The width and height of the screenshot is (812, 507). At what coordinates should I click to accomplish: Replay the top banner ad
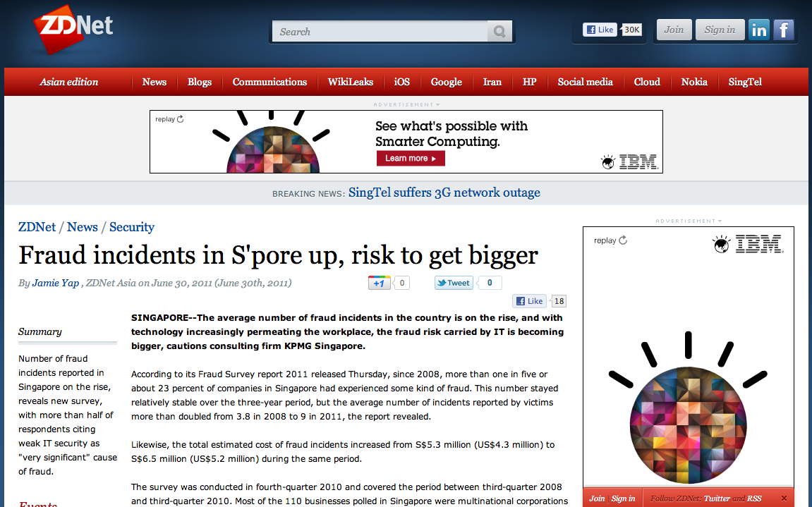170,119
